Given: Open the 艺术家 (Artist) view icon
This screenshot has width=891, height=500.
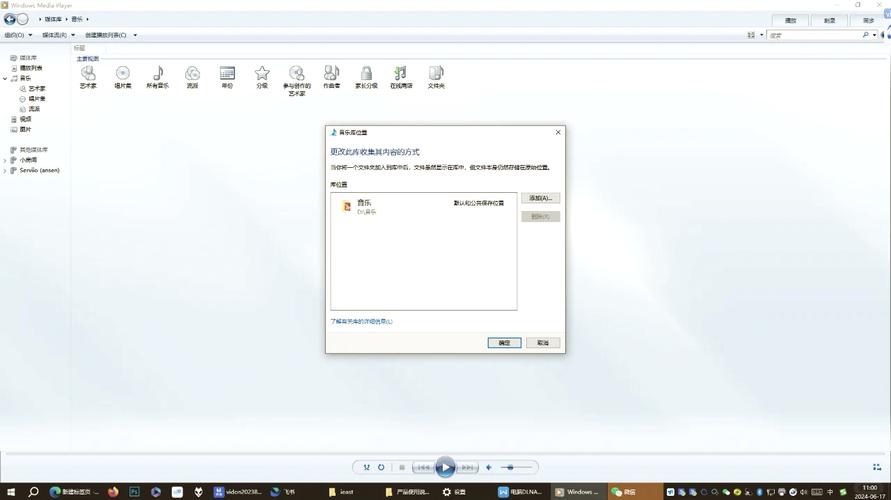Looking at the screenshot, I should [x=88, y=77].
